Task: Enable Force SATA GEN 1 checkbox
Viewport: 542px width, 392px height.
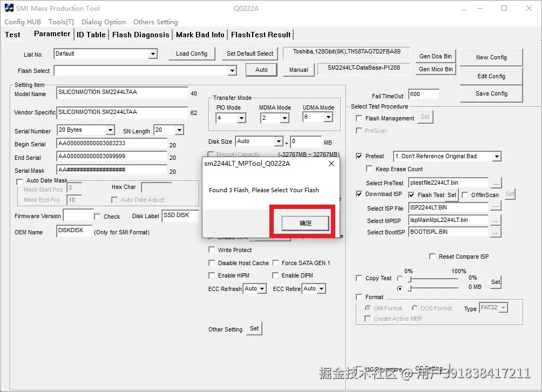Action: pyautogui.click(x=275, y=263)
